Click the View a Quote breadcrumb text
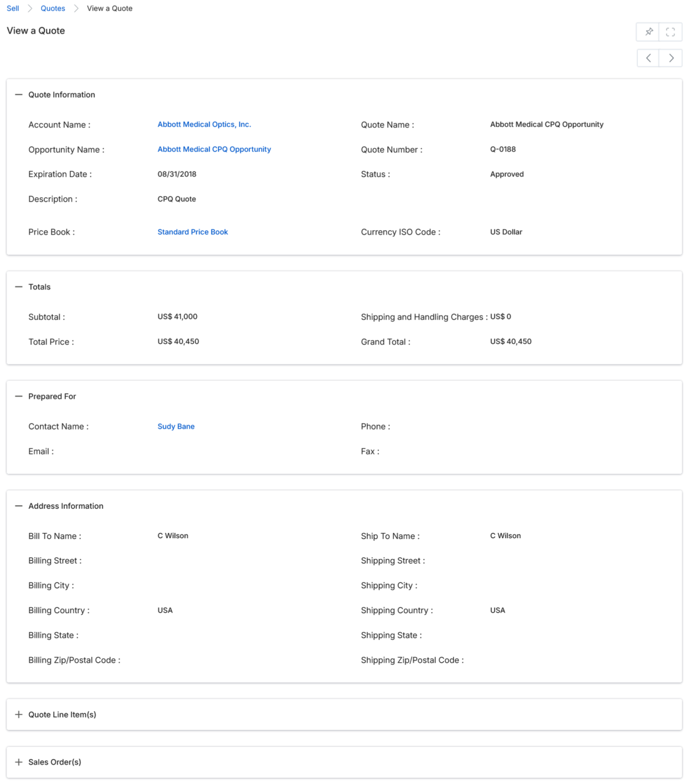The image size is (688, 784). tap(109, 9)
